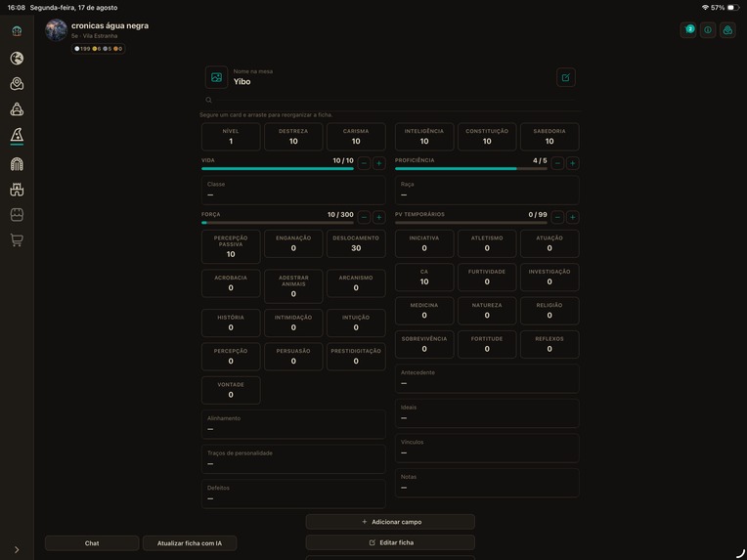Expand the sidebar with the arrow chevron
The image size is (747, 560).
tap(17, 549)
